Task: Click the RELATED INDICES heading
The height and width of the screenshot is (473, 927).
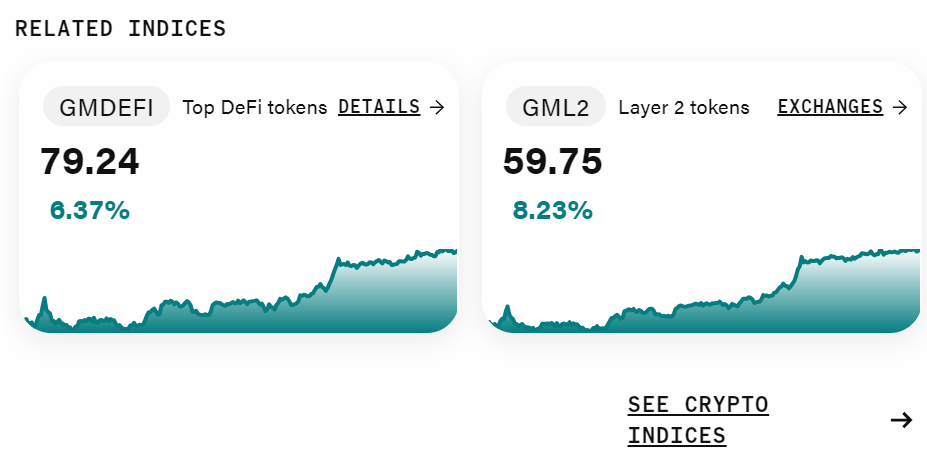Action: point(121,28)
